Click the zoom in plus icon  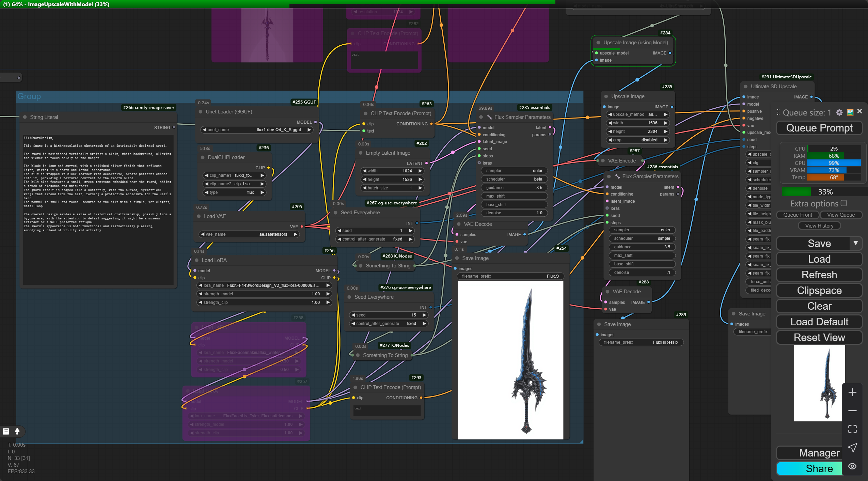(852, 392)
